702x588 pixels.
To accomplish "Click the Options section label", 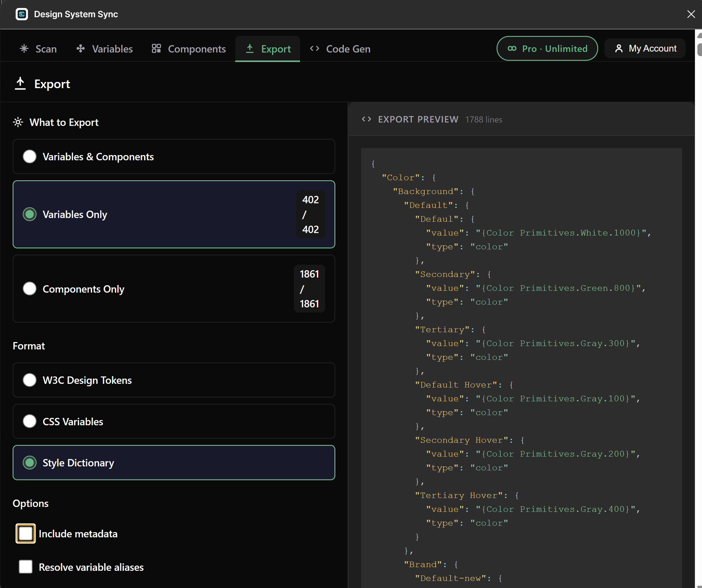I will pos(30,504).
